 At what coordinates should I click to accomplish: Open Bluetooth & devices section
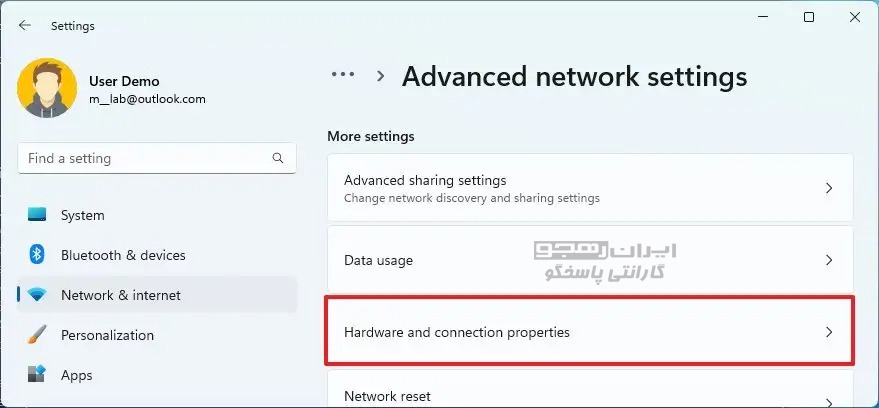click(123, 255)
